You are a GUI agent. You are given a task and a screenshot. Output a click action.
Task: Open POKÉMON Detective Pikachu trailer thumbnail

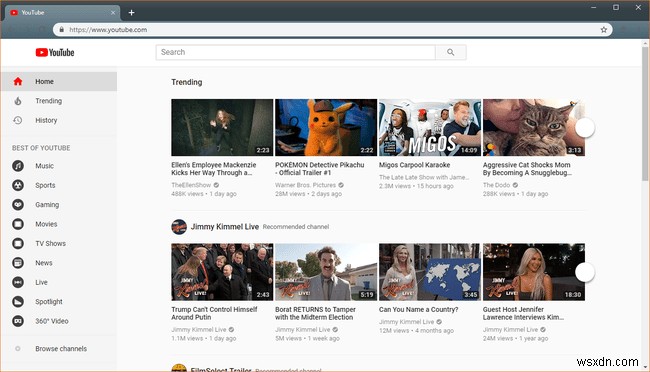tap(326, 127)
